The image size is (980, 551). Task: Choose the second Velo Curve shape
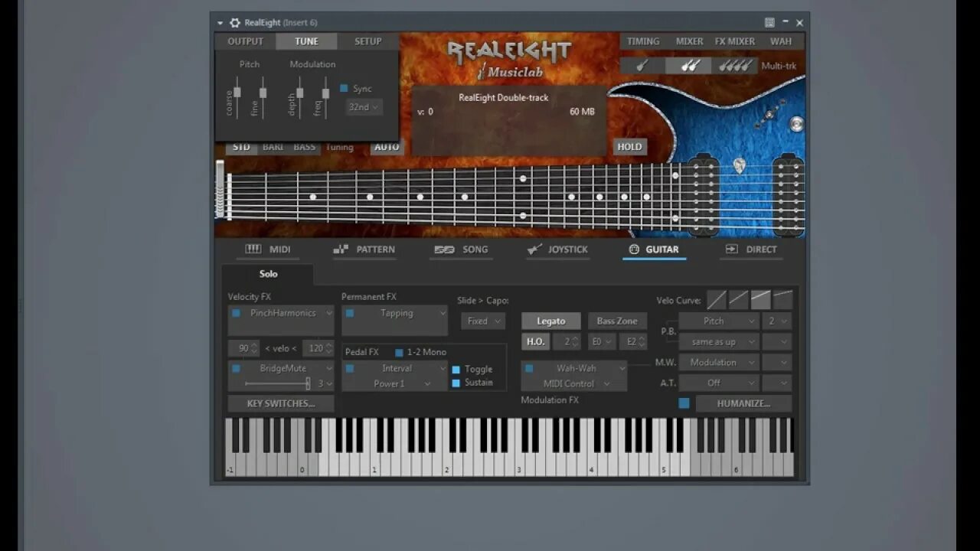[x=738, y=299]
